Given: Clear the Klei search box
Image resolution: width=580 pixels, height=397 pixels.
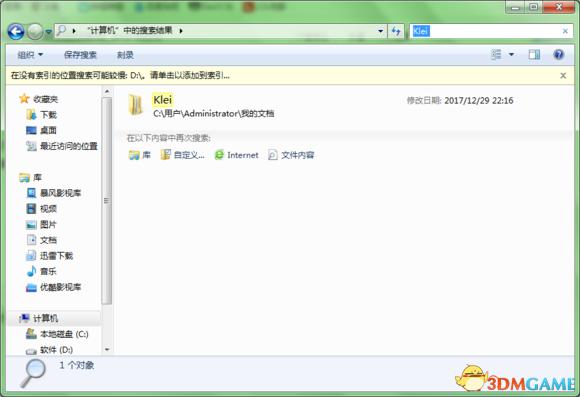Looking at the screenshot, I should [x=565, y=31].
